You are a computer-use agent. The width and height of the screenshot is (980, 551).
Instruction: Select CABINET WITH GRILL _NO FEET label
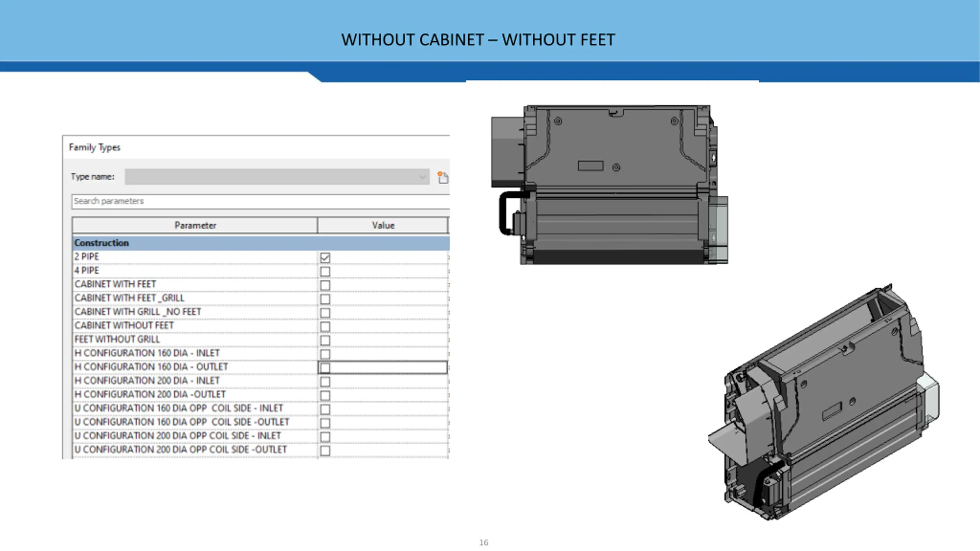pos(138,312)
